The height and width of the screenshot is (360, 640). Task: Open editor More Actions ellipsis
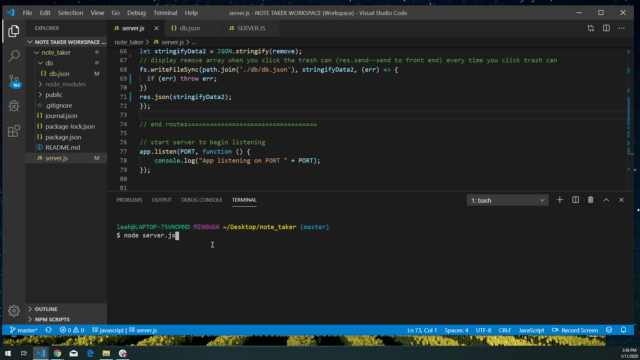tap(622, 28)
